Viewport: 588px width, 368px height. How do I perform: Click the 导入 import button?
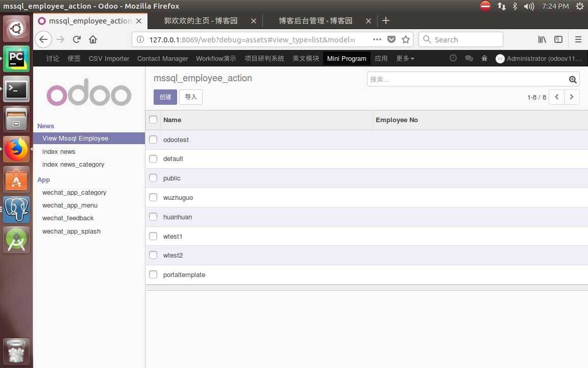tap(191, 97)
